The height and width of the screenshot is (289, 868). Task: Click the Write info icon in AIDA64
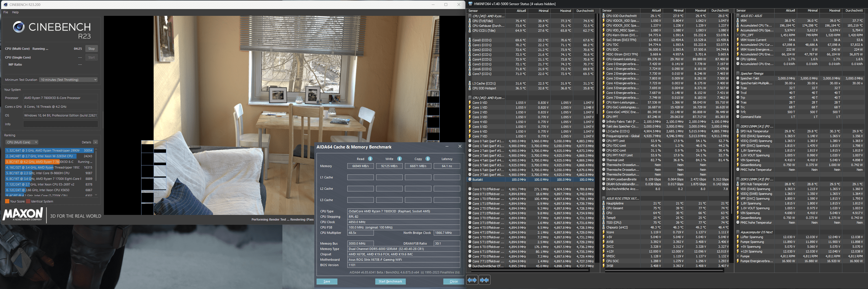click(x=399, y=159)
